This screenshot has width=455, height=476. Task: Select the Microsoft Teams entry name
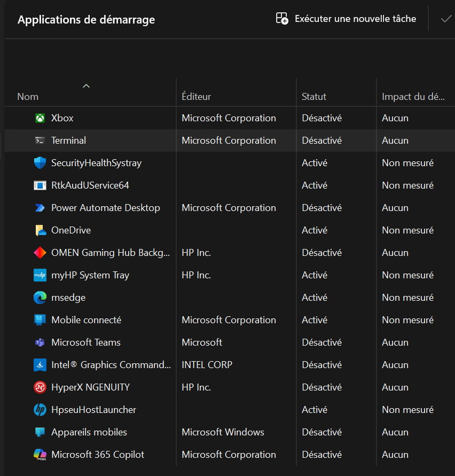[x=86, y=342]
